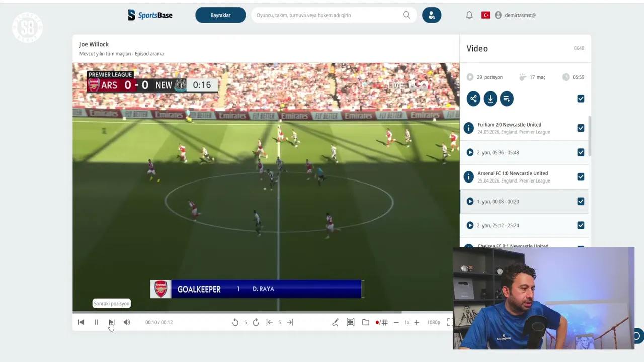Screen dimensions: 644x362
Task: Uncheck the 2. yarı 05:36 - 05:48 clip
Action: tap(581, 152)
